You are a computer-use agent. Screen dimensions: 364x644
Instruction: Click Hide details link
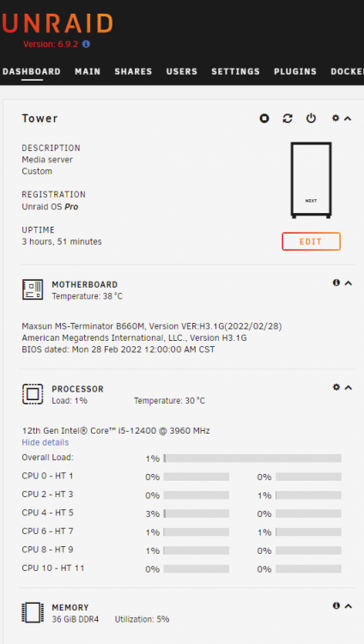(x=45, y=442)
